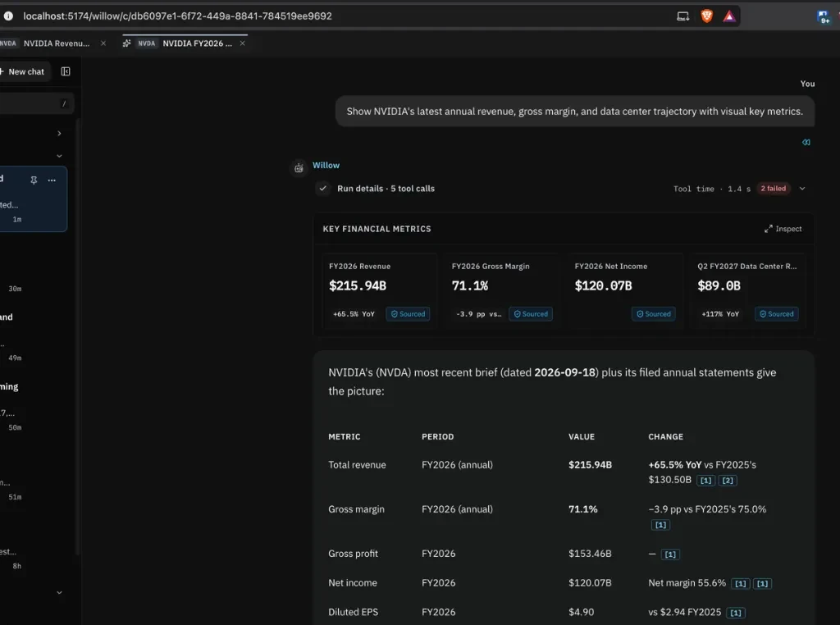Click Run details 5 tool calls
Screen dimensions: 840x625
point(386,189)
